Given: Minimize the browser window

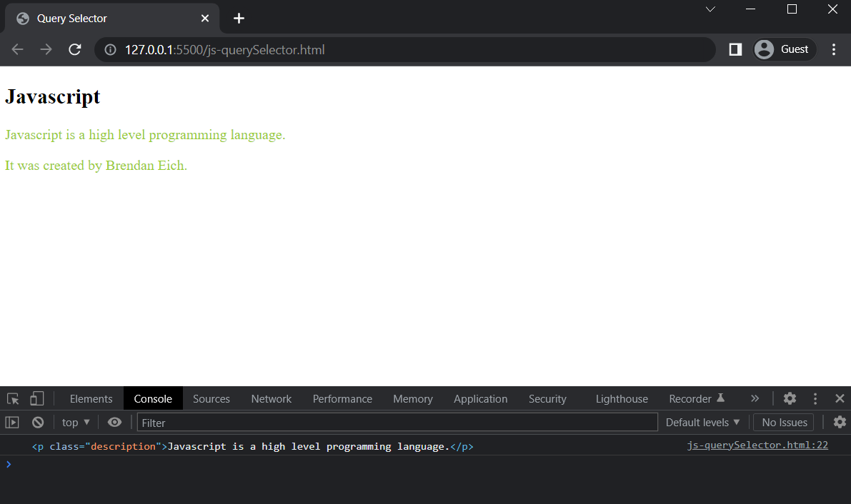Looking at the screenshot, I should 750,9.
